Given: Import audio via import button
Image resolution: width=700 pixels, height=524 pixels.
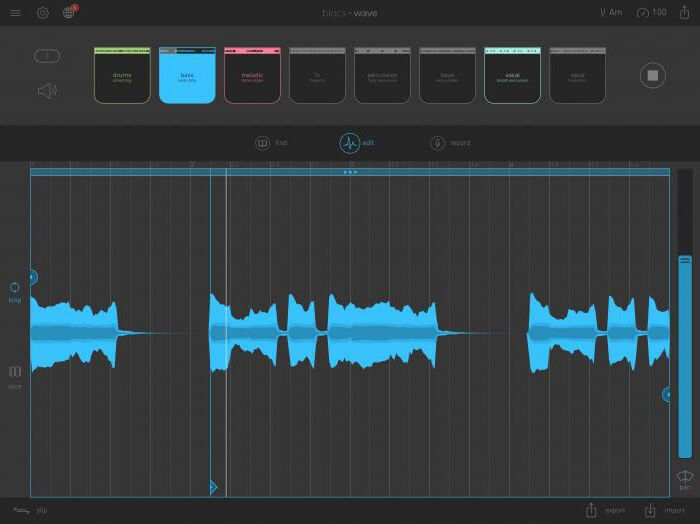Looking at the screenshot, I should (664, 510).
